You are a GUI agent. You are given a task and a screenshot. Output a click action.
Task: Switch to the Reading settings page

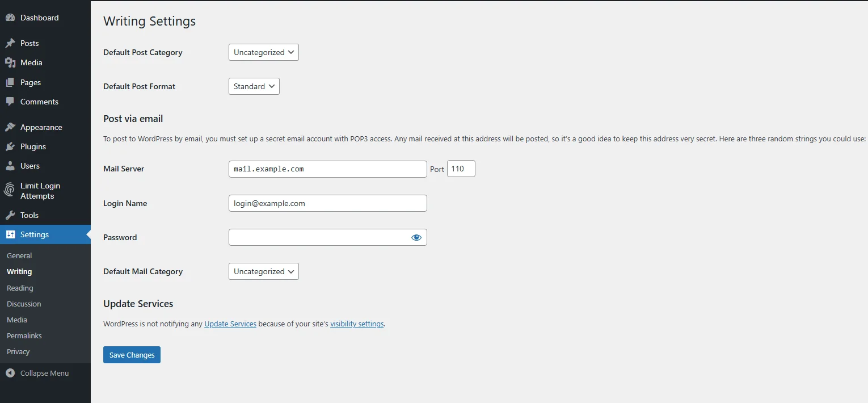click(x=20, y=288)
